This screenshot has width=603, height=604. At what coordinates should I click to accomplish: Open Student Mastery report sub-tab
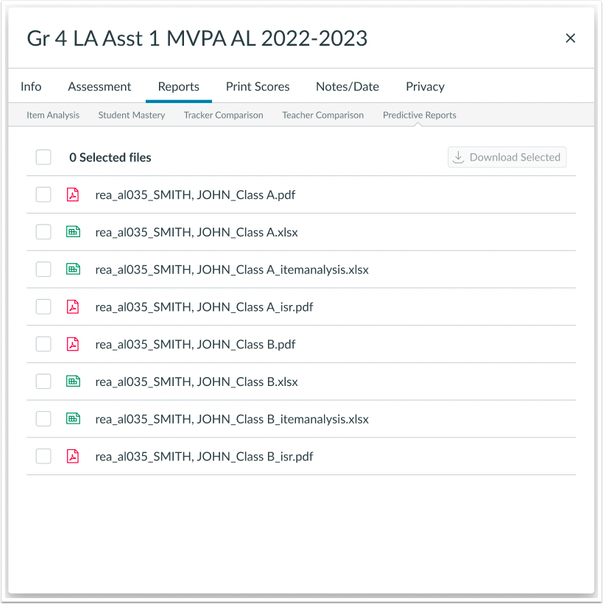[131, 115]
